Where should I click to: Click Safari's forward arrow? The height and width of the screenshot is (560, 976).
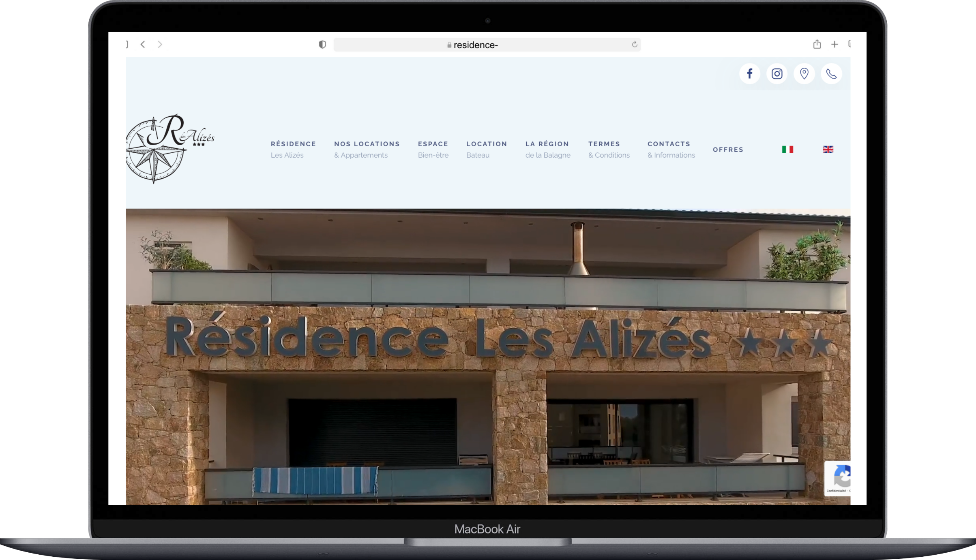160,45
